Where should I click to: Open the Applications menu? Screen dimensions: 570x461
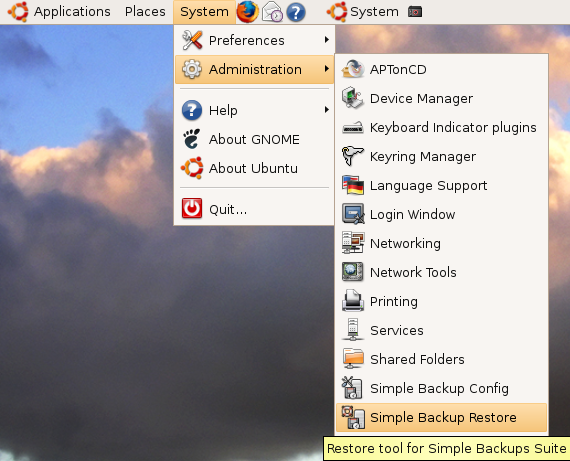click(x=60, y=12)
